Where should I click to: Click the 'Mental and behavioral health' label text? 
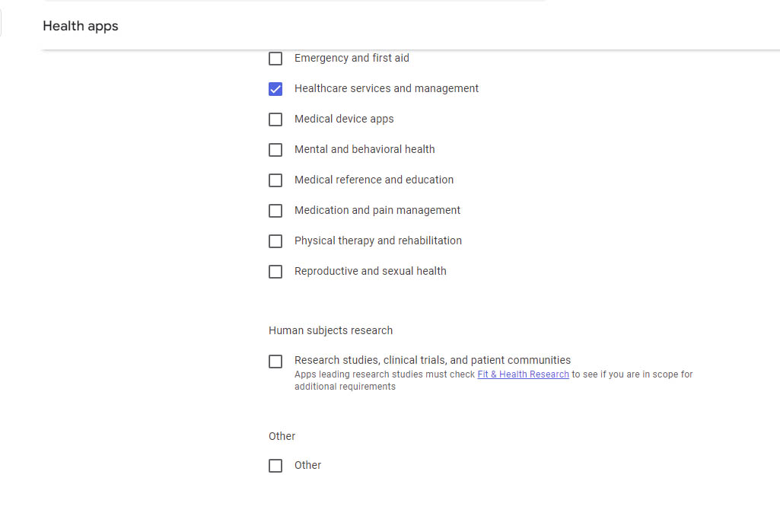(x=365, y=149)
